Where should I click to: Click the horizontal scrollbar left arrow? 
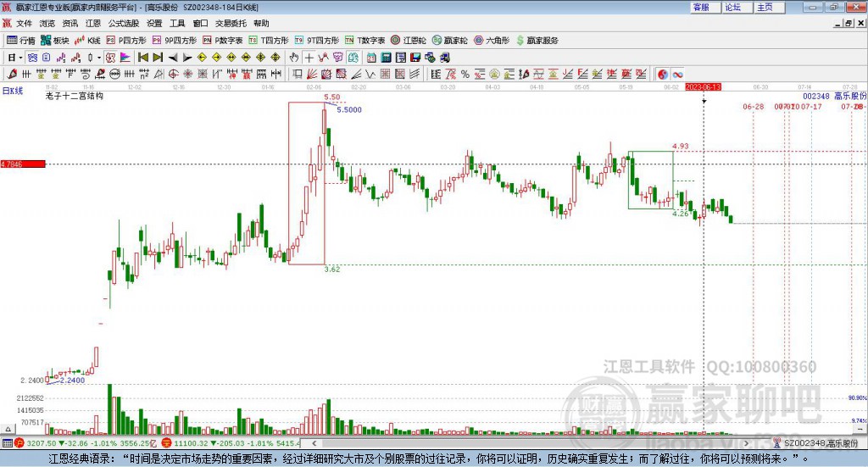pyautogui.click(x=314, y=443)
